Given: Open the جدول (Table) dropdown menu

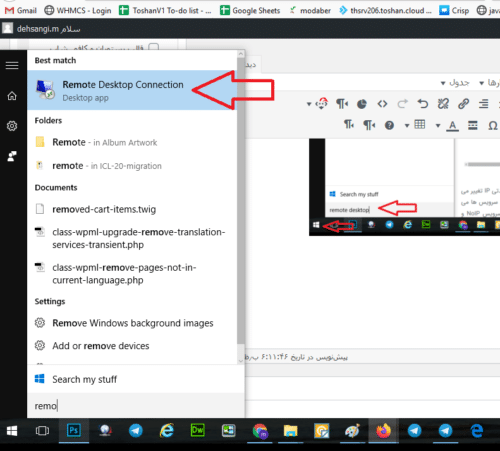Looking at the screenshot, I should coord(455,83).
